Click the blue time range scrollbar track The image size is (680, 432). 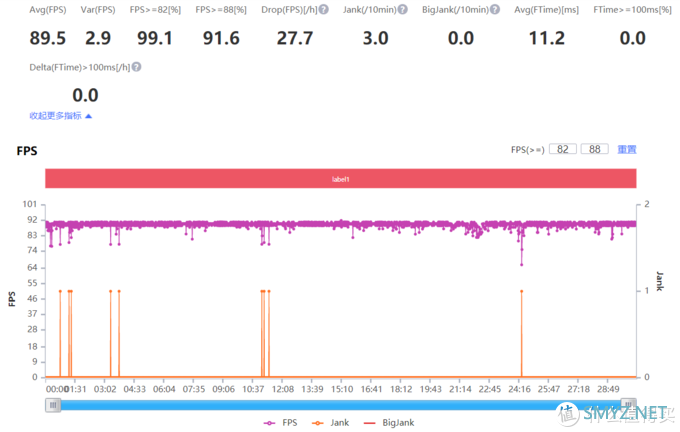pyautogui.click(x=340, y=405)
